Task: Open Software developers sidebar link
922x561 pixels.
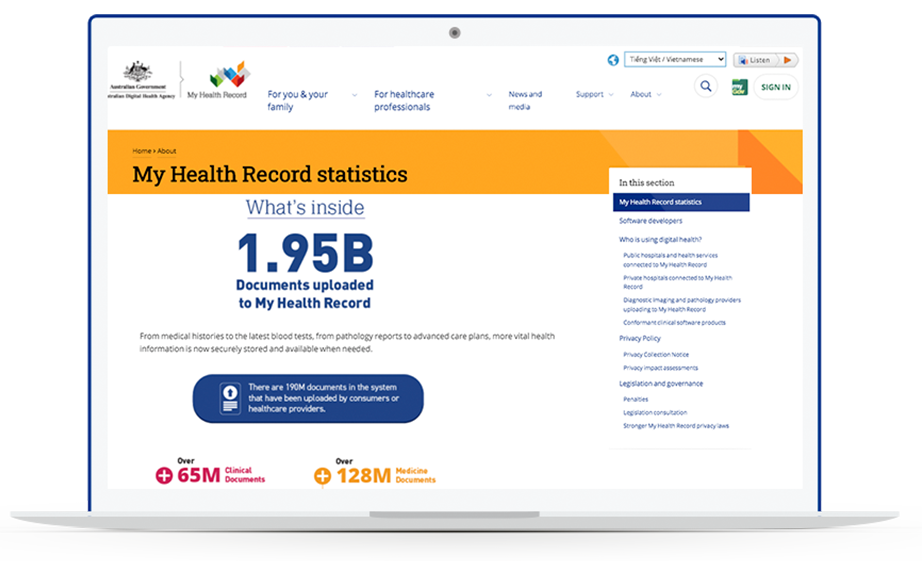Action: (650, 221)
